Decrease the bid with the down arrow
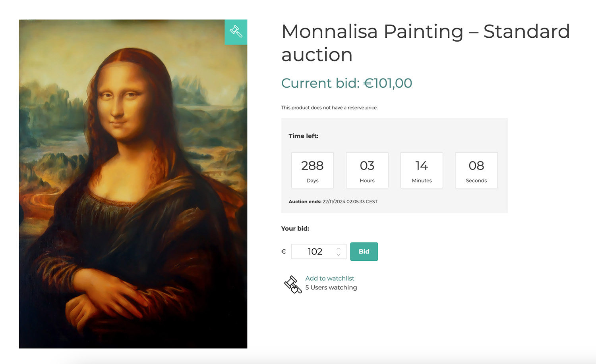 tap(339, 254)
